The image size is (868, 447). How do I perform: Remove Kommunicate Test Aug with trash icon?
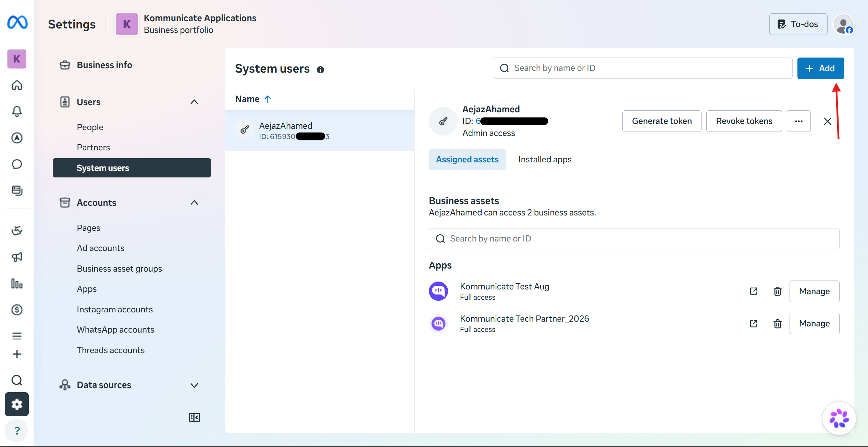(x=778, y=291)
